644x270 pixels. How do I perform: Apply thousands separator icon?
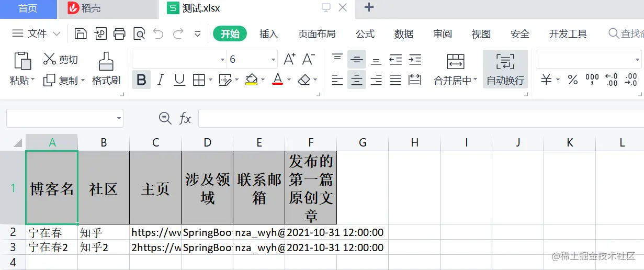coord(592,80)
